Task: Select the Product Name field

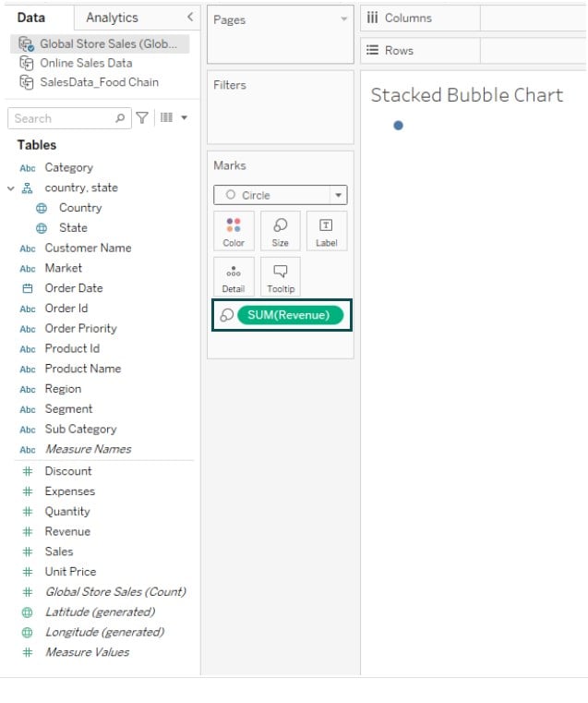Action: tap(83, 369)
